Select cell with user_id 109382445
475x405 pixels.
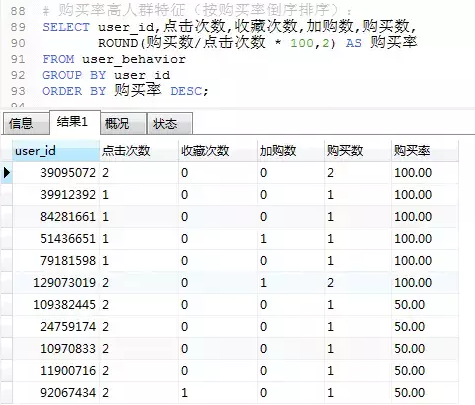click(56, 305)
